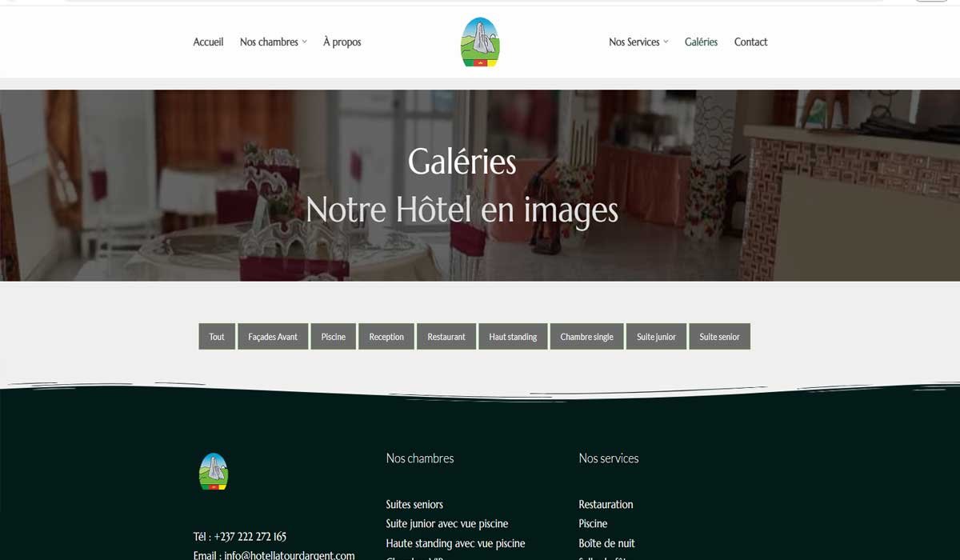Viewport: 960px width, 560px height.
Task: Select the Galéries navigation item
Action: pos(701,42)
